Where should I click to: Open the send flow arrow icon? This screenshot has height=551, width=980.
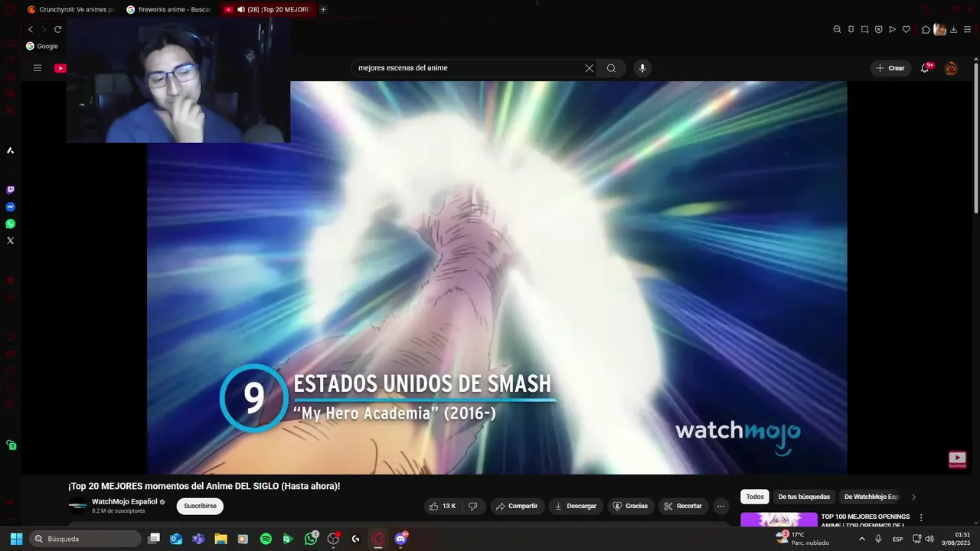point(892,29)
